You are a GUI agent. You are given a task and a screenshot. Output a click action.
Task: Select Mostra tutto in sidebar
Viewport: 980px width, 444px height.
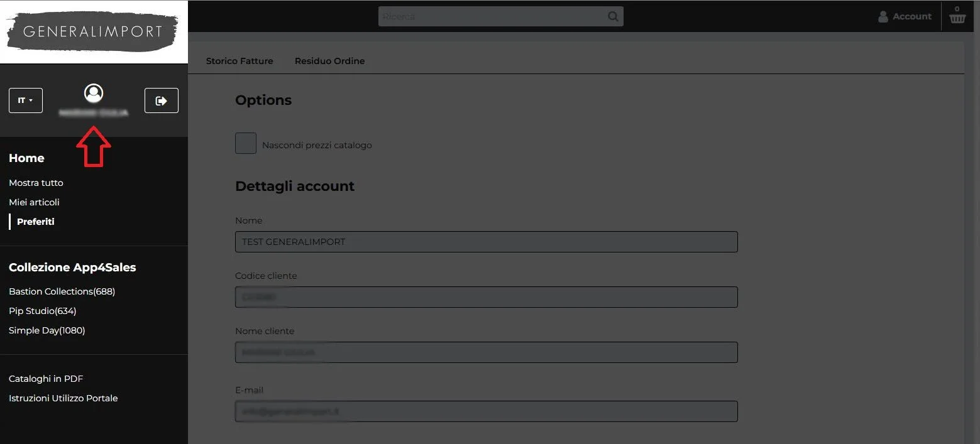click(x=36, y=183)
